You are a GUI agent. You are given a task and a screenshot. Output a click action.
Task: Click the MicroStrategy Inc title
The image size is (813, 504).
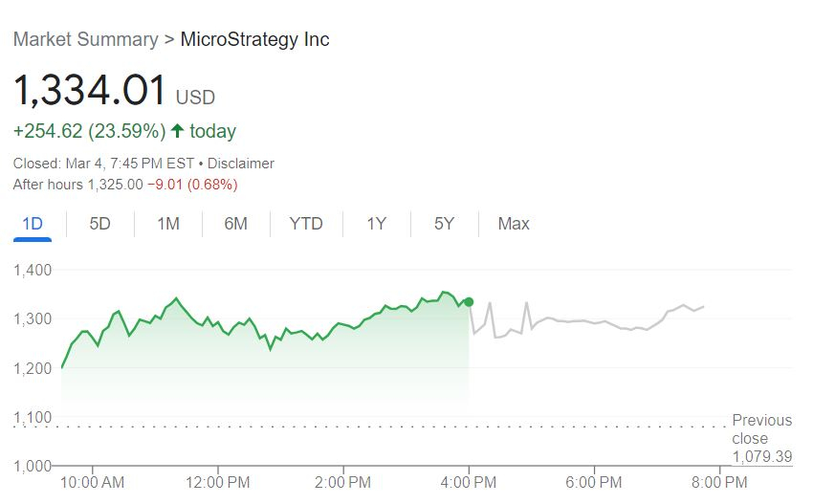(x=254, y=39)
